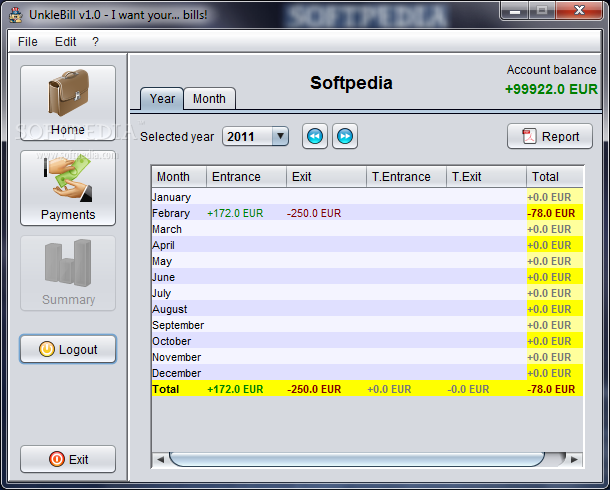Open the Payments money section
The height and width of the screenshot is (490, 610).
(x=68, y=188)
